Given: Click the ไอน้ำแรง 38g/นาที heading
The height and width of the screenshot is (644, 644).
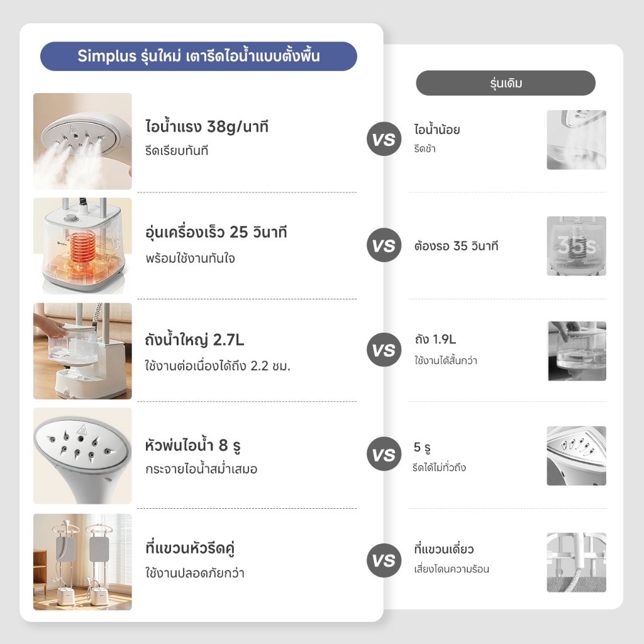Looking at the screenshot, I should [x=207, y=127].
